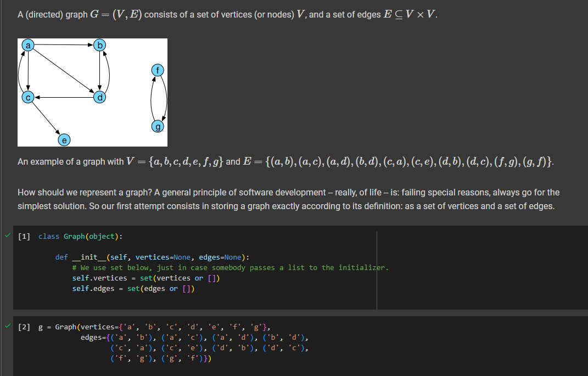Select node "a" in the graph diagram
588x376 pixels.
click(27, 45)
